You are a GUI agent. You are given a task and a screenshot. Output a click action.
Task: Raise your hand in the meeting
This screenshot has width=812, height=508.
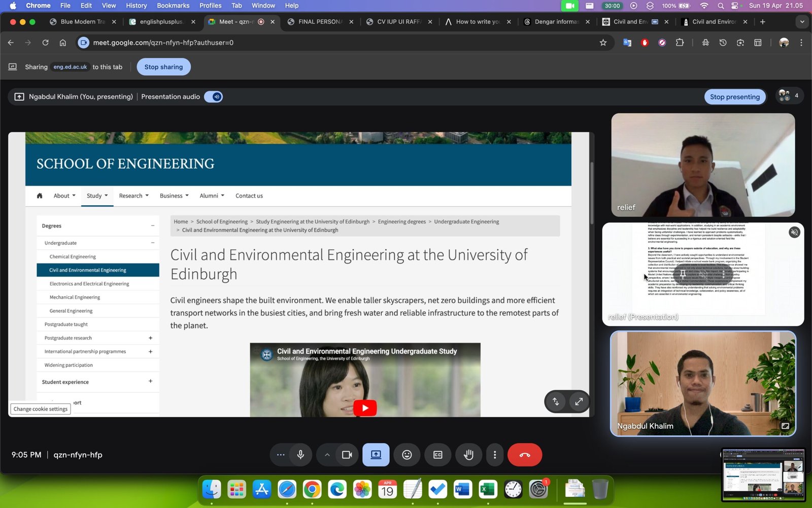(468, 455)
